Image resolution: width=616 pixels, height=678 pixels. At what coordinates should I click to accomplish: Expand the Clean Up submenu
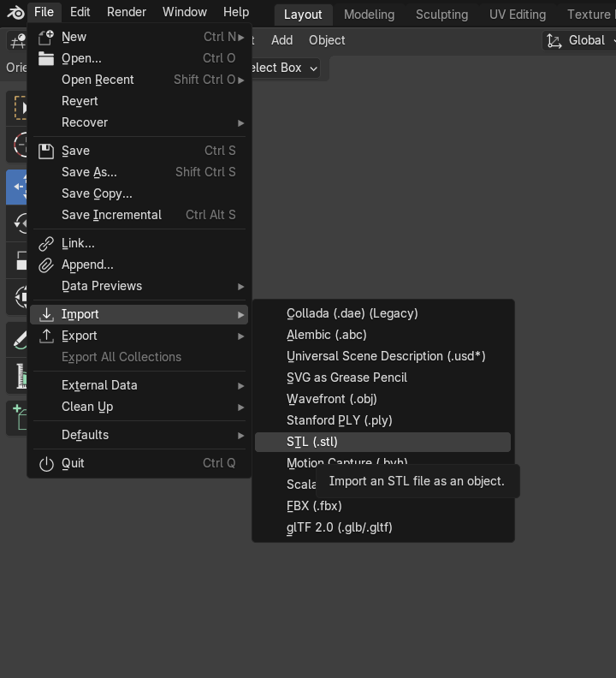[139, 407]
